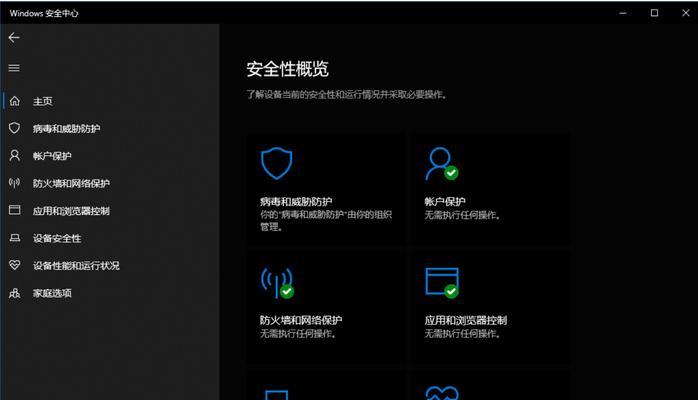
Task: Maximize the Windows 安全中心 window
Action: click(x=654, y=13)
